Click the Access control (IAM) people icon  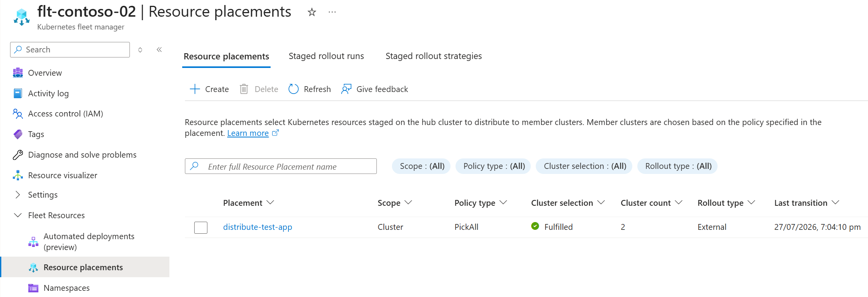pos(18,114)
